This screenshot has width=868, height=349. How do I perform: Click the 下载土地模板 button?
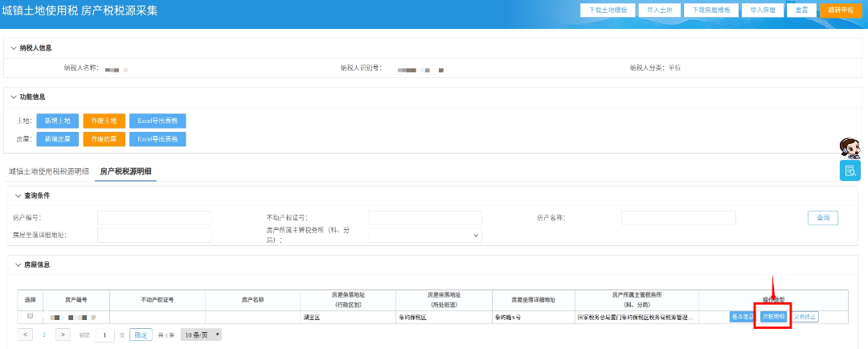(608, 10)
